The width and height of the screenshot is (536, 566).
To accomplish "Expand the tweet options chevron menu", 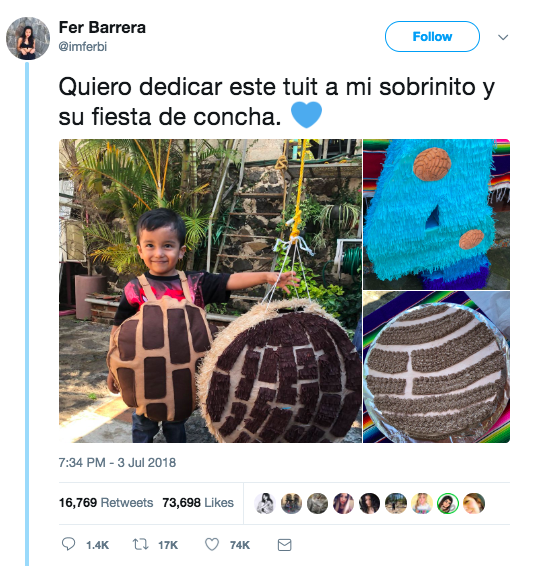I will (503, 37).
